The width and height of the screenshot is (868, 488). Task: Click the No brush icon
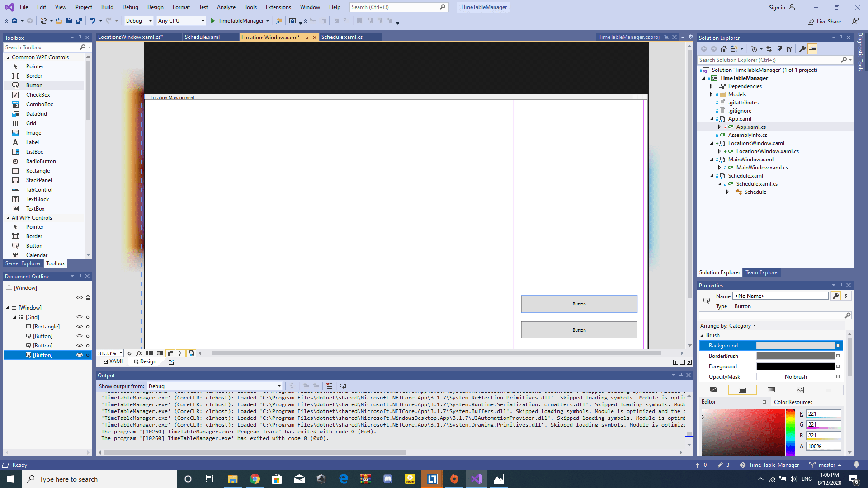[713, 390]
